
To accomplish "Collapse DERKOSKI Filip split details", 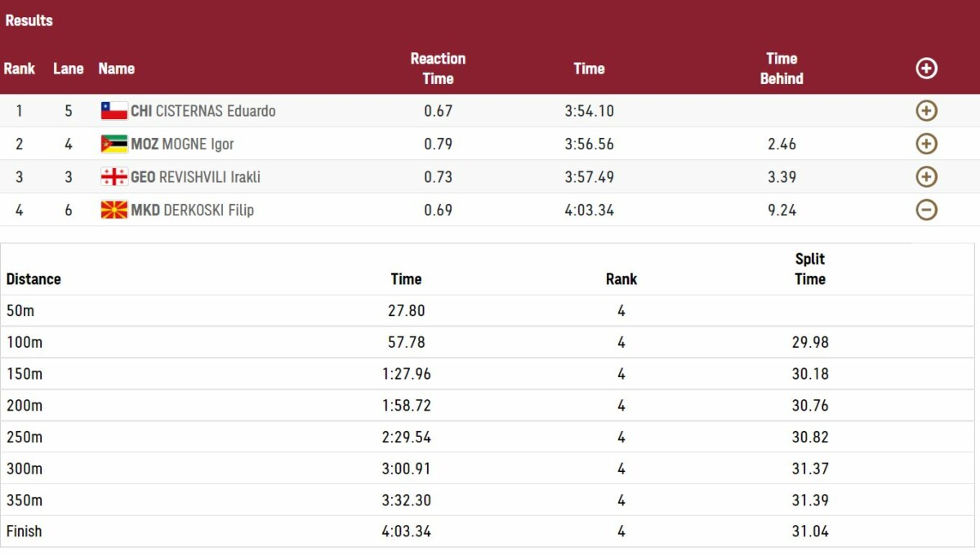I will [x=926, y=210].
